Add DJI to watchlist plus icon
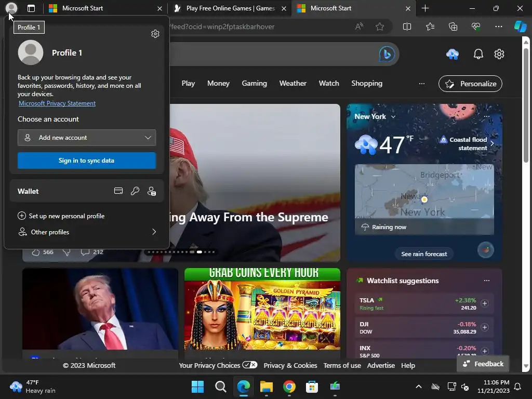Screen dimensions: 532x399 (x=485, y=327)
